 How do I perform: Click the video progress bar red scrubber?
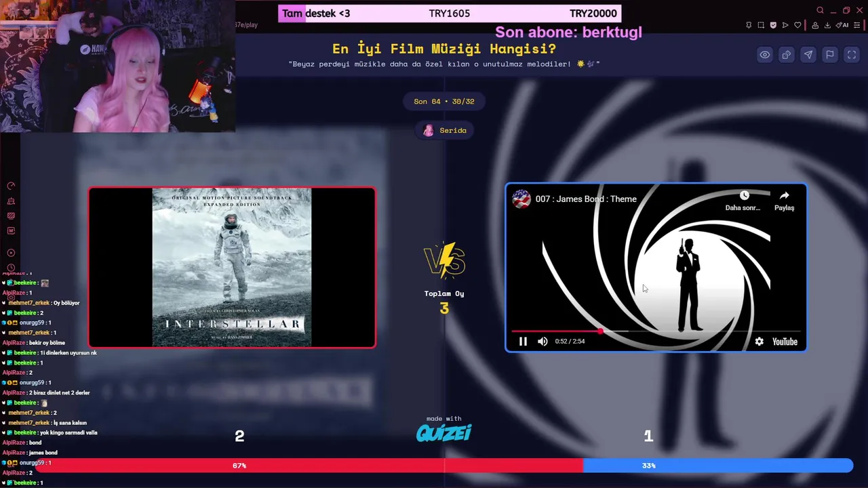click(601, 331)
